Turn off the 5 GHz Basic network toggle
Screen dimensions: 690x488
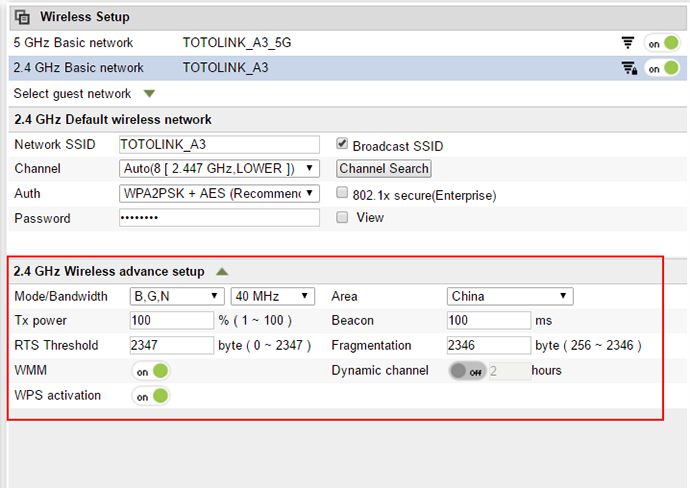(x=662, y=43)
